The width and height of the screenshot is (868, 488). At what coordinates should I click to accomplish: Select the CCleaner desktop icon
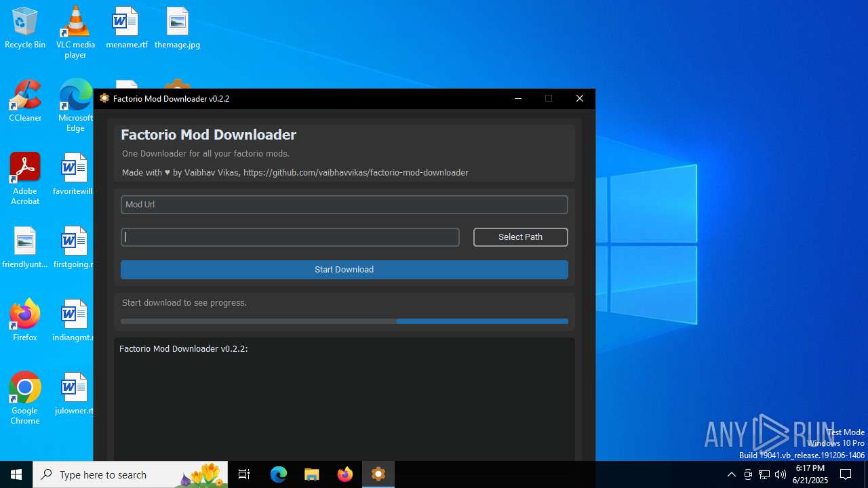25,102
